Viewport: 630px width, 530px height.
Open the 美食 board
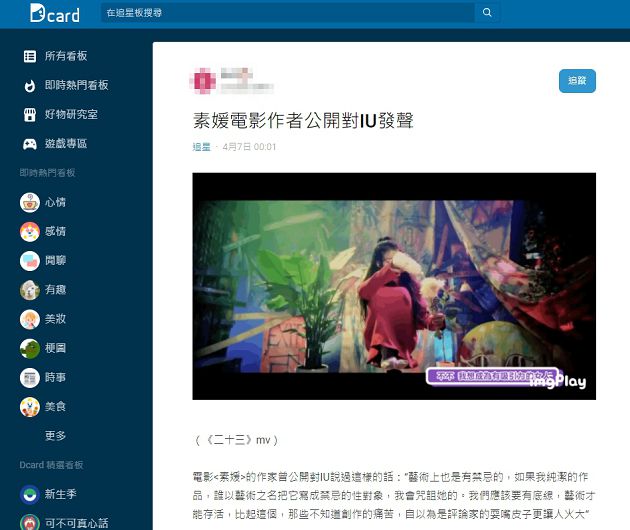click(x=55, y=407)
